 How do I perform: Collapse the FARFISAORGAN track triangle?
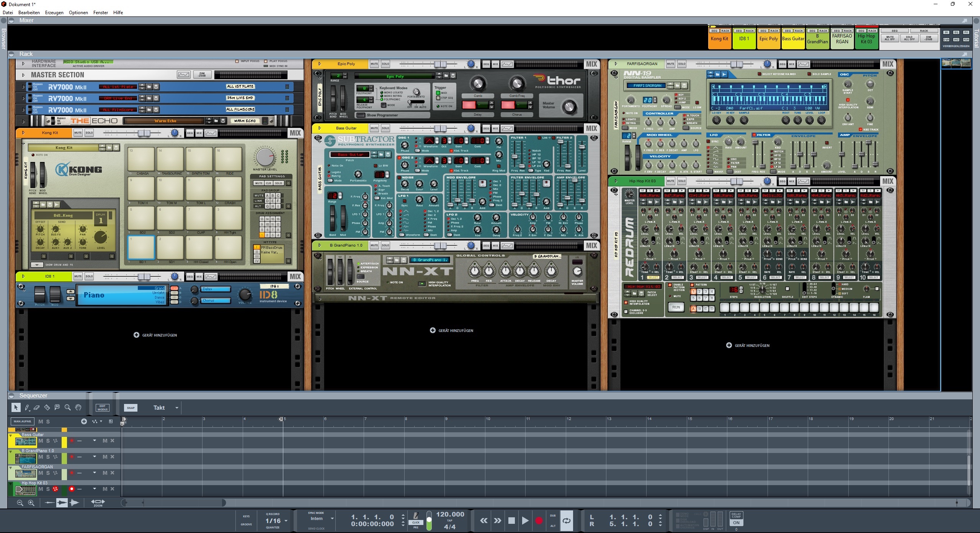(x=11, y=468)
